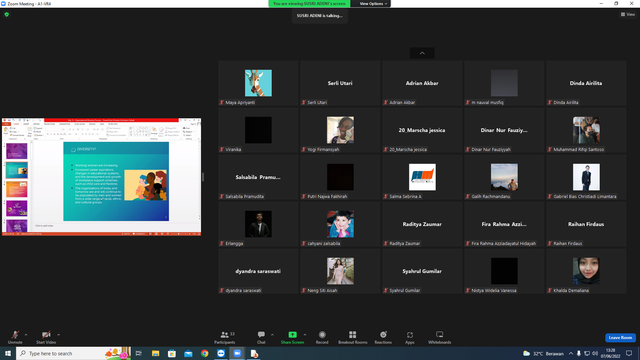Open the notification center icon
This screenshot has width=640, height=360.
(629, 353)
